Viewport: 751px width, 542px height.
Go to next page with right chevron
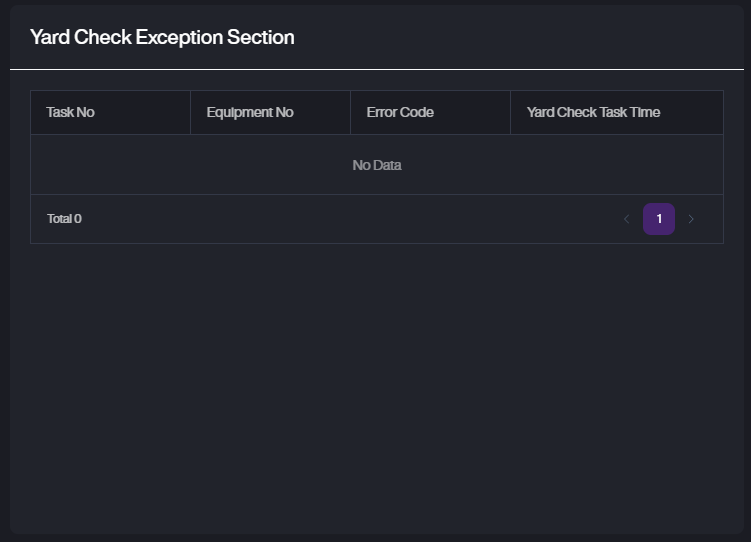pos(691,219)
